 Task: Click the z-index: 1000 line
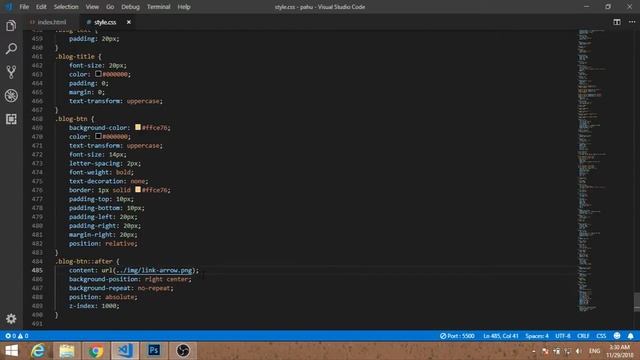tap(94, 306)
